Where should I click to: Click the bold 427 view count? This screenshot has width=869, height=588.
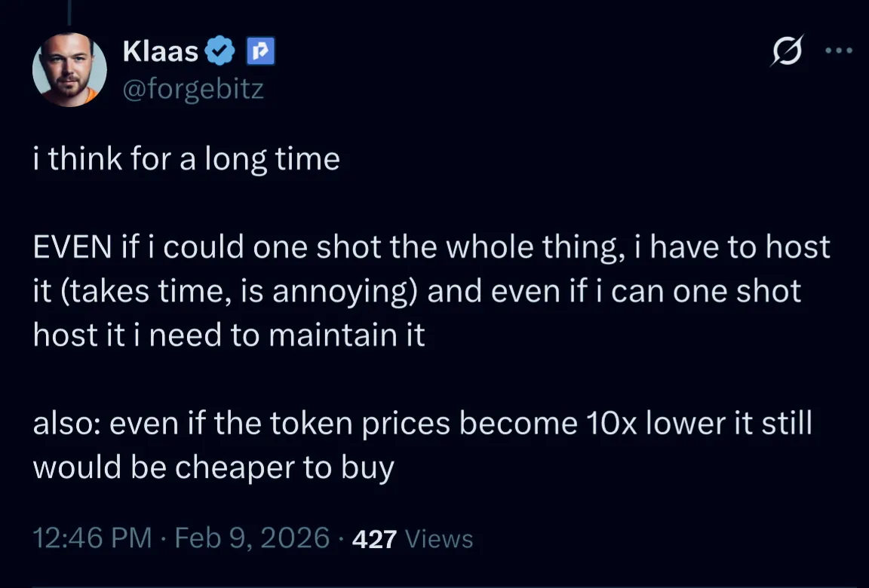tap(374, 539)
